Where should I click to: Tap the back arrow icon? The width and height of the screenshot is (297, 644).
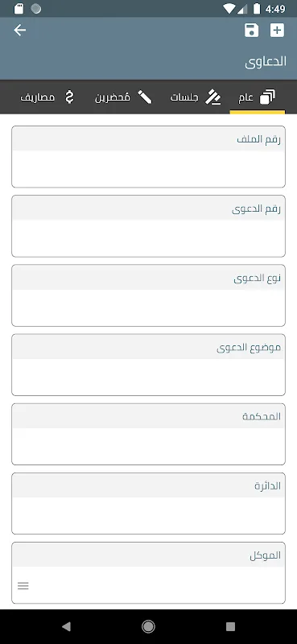19,31
